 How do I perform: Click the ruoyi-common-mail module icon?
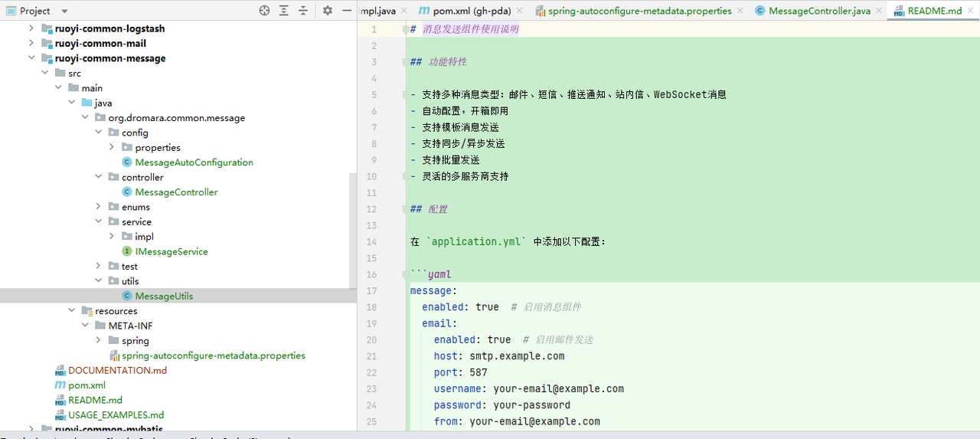[47, 44]
